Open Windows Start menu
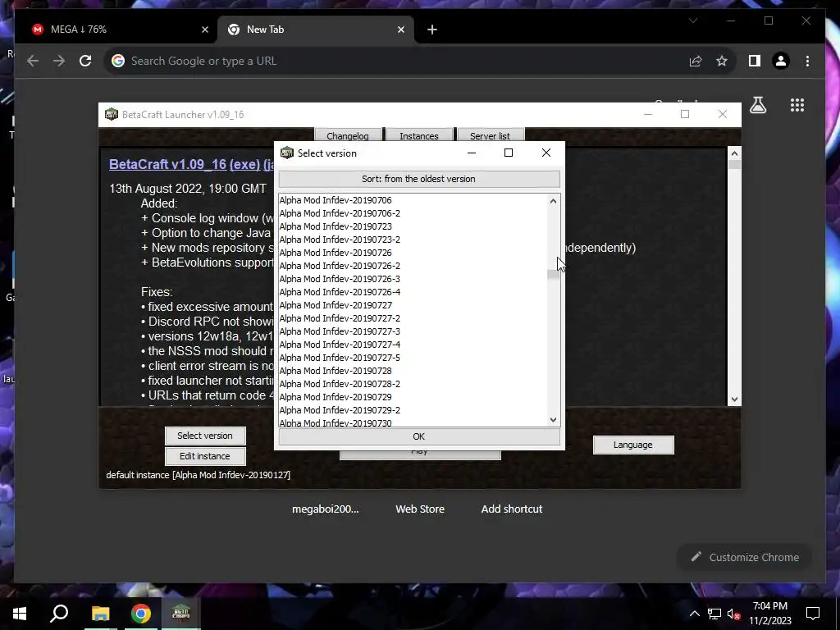Screen dimensions: 840x630 pos(20,614)
